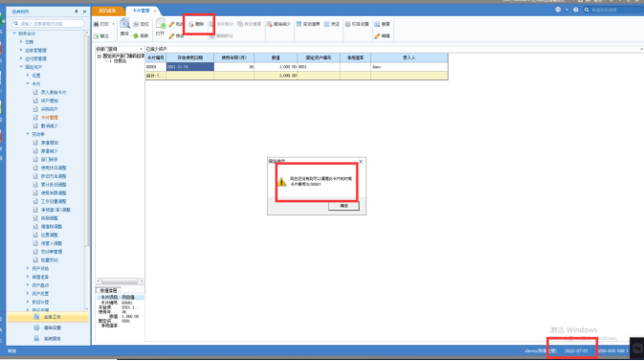Image resolution: width=644 pixels, height=361 pixels.
Task: Pin the navigation panel with pushpin icon
Action: [x=77, y=11]
